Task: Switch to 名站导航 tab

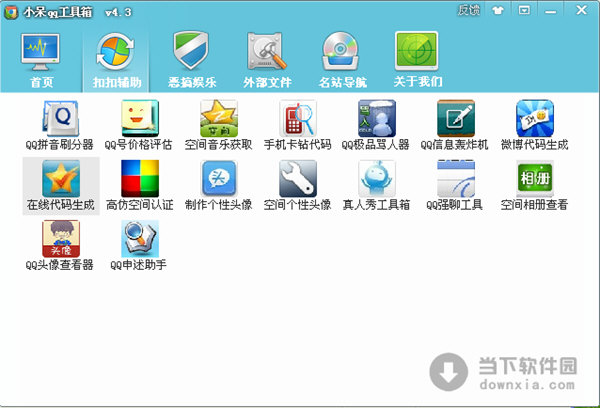Action: (x=342, y=60)
